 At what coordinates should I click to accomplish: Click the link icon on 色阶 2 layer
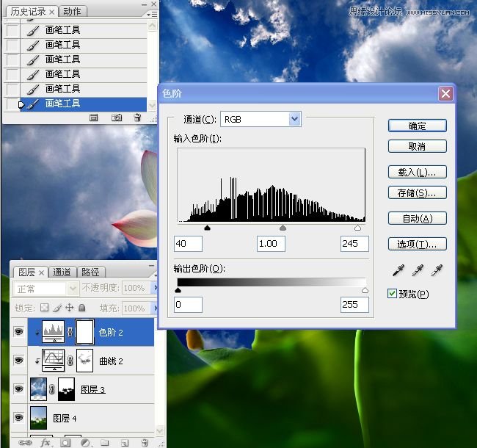pos(70,332)
